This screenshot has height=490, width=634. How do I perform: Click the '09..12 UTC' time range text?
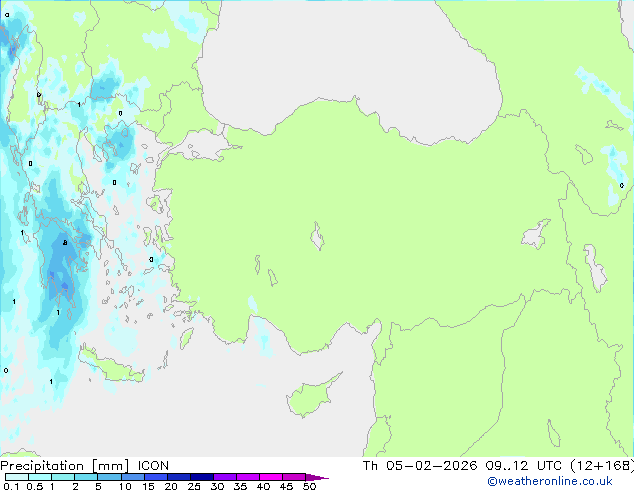524,466
